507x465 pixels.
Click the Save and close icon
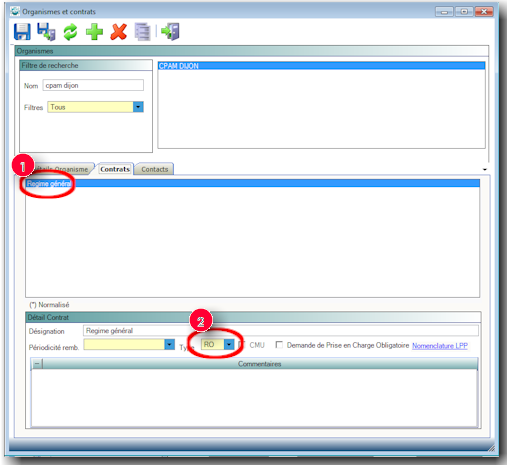tap(46, 32)
